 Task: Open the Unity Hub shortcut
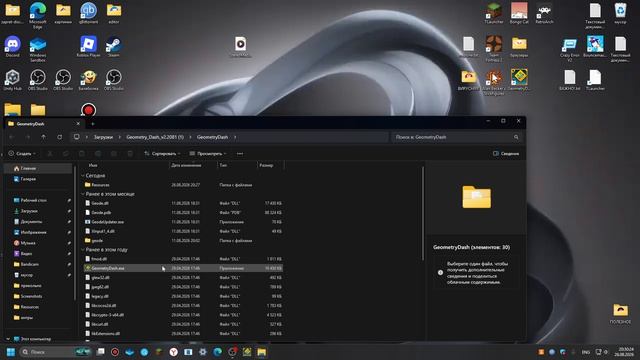(x=12, y=80)
